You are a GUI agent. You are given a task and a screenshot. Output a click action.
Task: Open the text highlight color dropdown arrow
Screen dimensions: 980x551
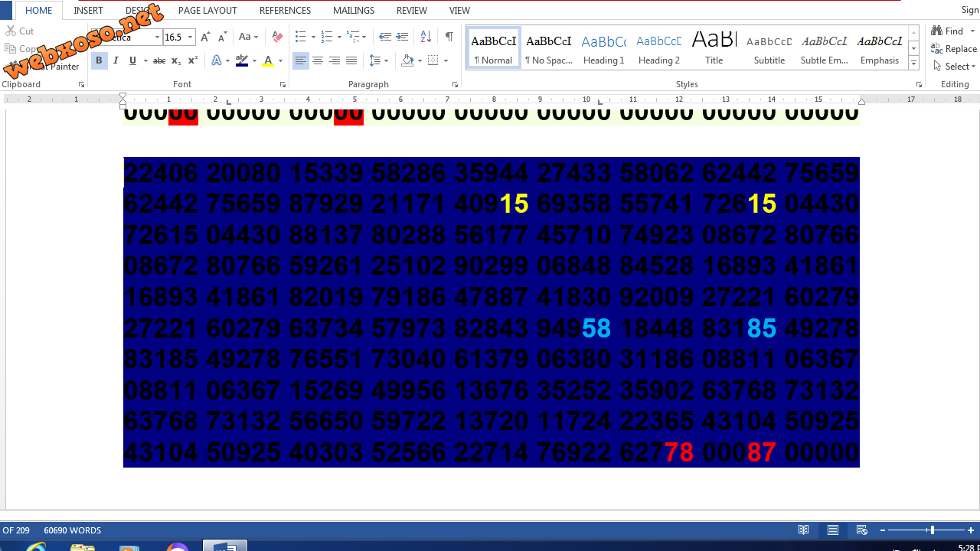pyautogui.click(x=254, y=60)
